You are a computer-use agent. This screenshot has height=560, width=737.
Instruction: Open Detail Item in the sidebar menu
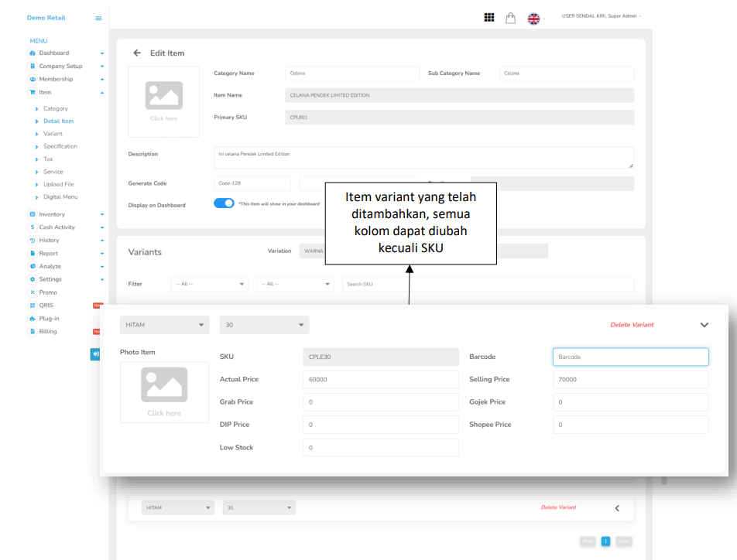point(58,121)
